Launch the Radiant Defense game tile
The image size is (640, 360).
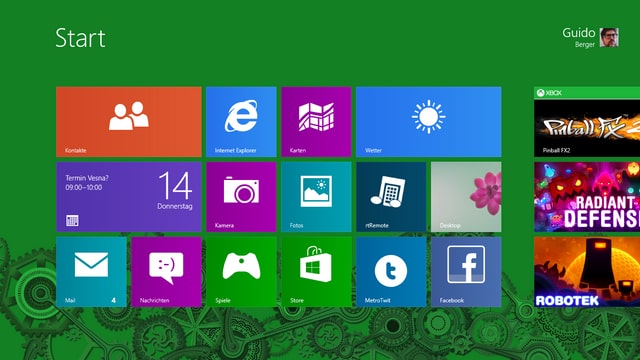pyautogui.click(x=587, y=197)
